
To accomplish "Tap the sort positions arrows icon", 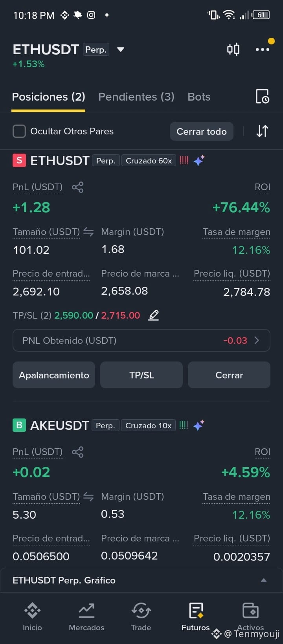I will pyautogui.click(x=262, y=131).
